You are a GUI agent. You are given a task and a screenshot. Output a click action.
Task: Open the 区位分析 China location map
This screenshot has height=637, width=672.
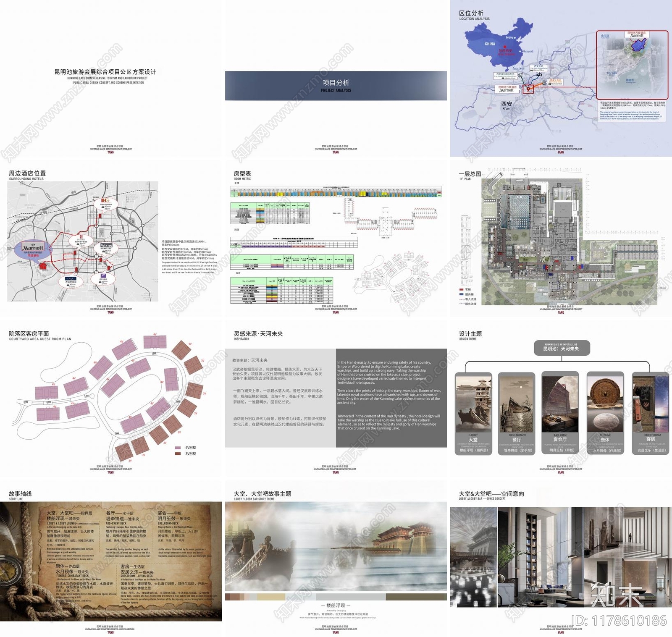click(x=499, y=45)
